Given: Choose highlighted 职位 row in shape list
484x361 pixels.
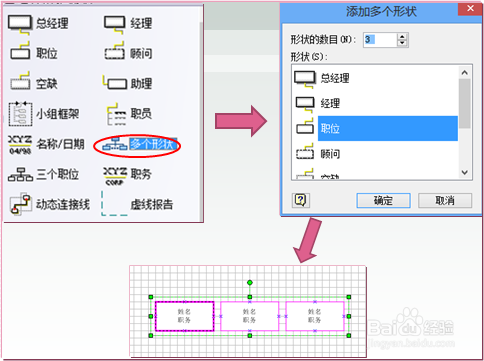Looking at the screenshot, I should point(375,128).
